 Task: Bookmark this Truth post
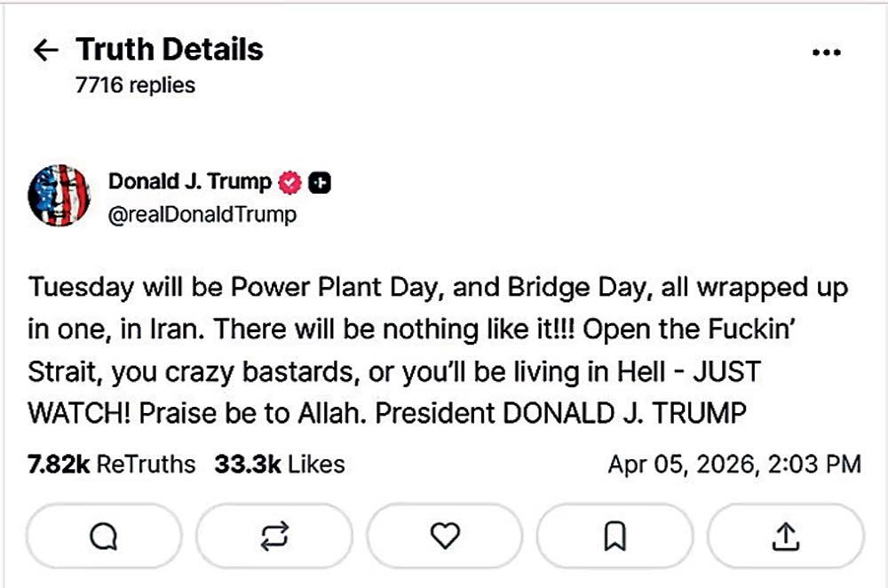[x=614, y=536]
